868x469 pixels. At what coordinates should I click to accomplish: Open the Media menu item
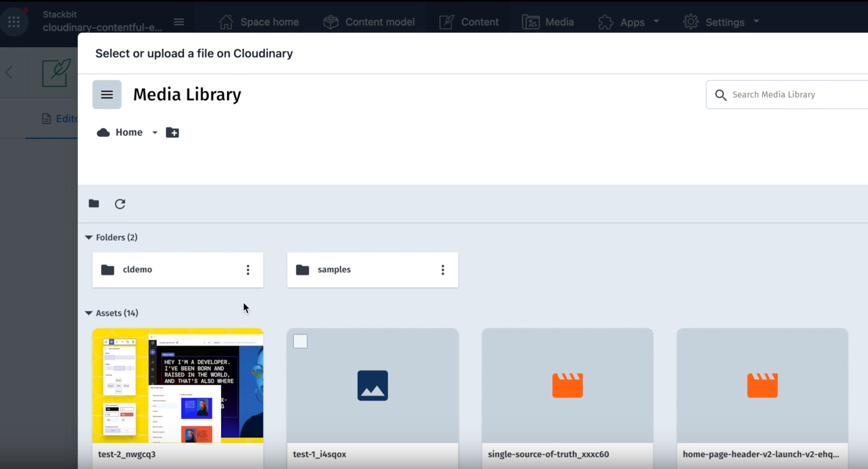point(548,22)
